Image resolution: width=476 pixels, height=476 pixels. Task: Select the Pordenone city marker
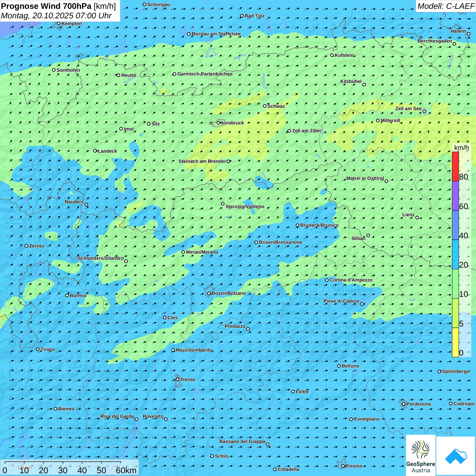[404, 404]
